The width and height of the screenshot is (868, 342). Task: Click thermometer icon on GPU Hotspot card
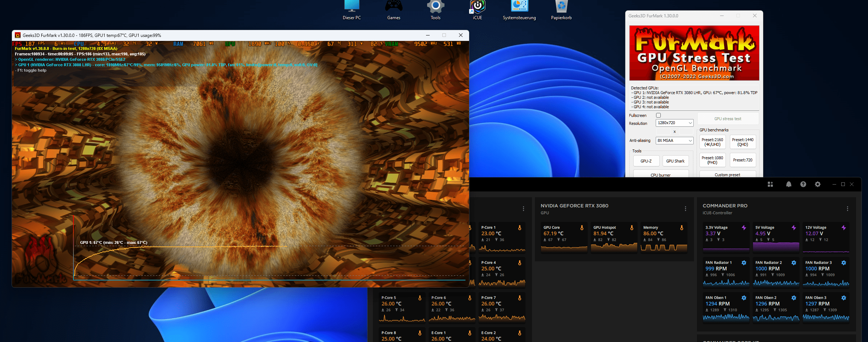(632, 228)
